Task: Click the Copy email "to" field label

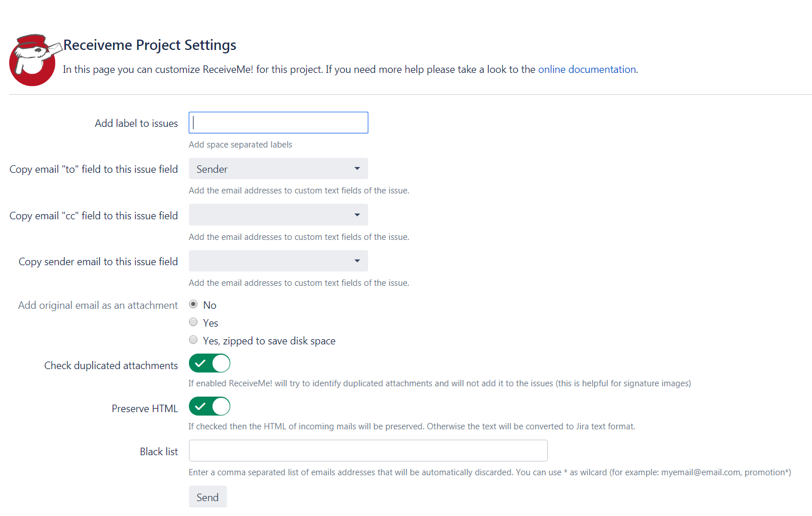Action: point(94,169)
